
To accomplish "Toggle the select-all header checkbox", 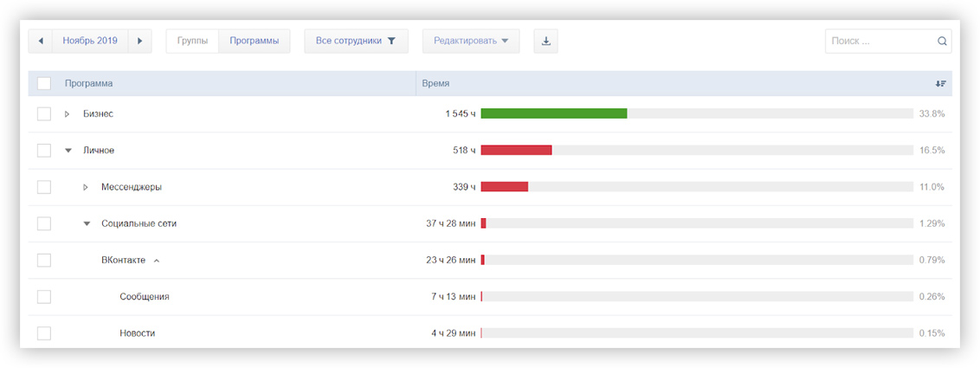I will point(44,83).
